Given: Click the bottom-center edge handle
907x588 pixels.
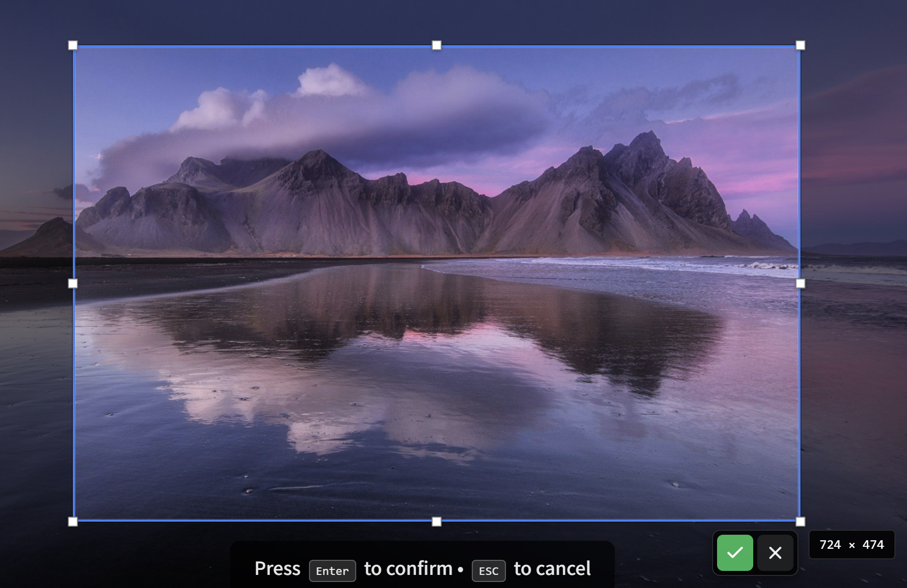Looking at the screenshot, I should coord(436,522).
